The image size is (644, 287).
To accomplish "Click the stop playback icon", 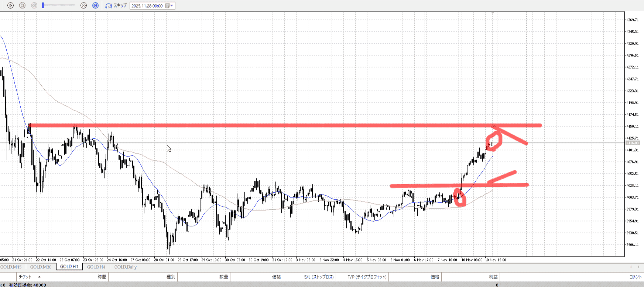I will pos(22,6).
